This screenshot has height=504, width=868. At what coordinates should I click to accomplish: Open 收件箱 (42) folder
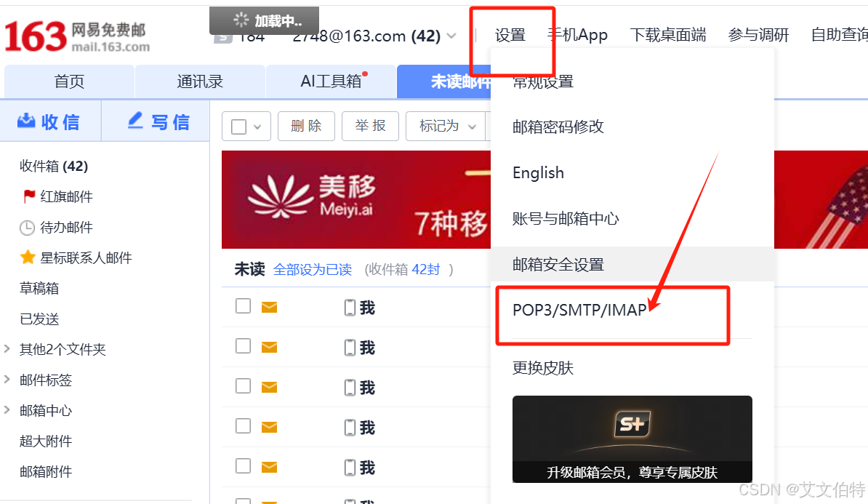54,166
